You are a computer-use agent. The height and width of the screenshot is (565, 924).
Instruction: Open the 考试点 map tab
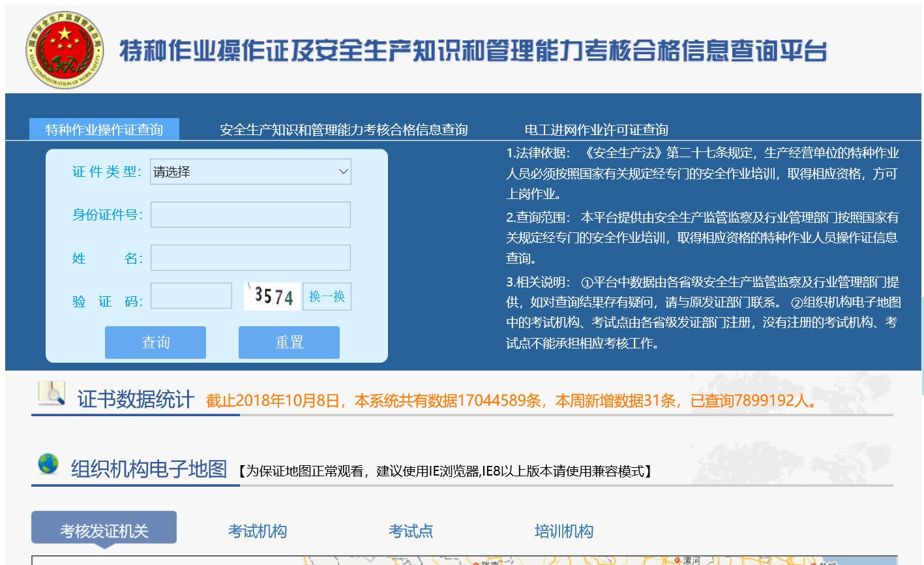tap(411, 531)
